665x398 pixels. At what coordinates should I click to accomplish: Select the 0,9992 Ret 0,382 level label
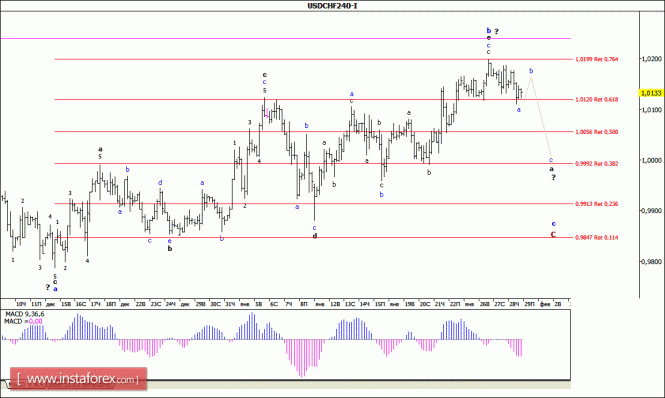tap(597, 163)
